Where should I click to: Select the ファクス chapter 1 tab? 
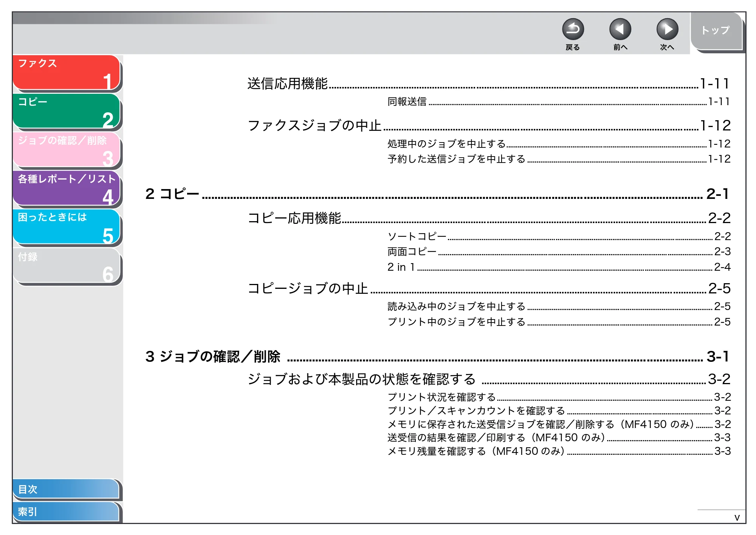coord(67,73)
